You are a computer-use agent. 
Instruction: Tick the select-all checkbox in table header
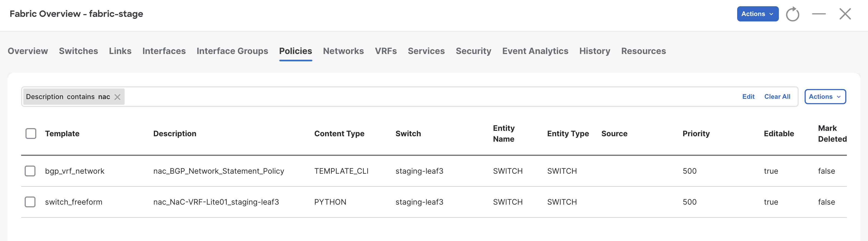point(31,133)
